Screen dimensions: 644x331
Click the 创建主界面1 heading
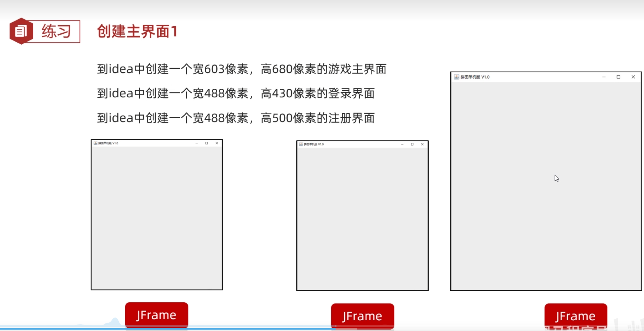[x=137, y=31]
